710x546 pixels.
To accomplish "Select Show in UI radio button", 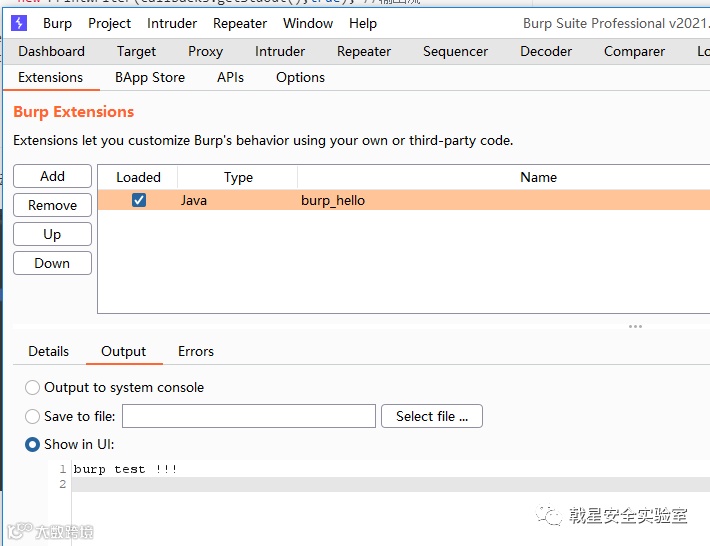I will (32, 445).
